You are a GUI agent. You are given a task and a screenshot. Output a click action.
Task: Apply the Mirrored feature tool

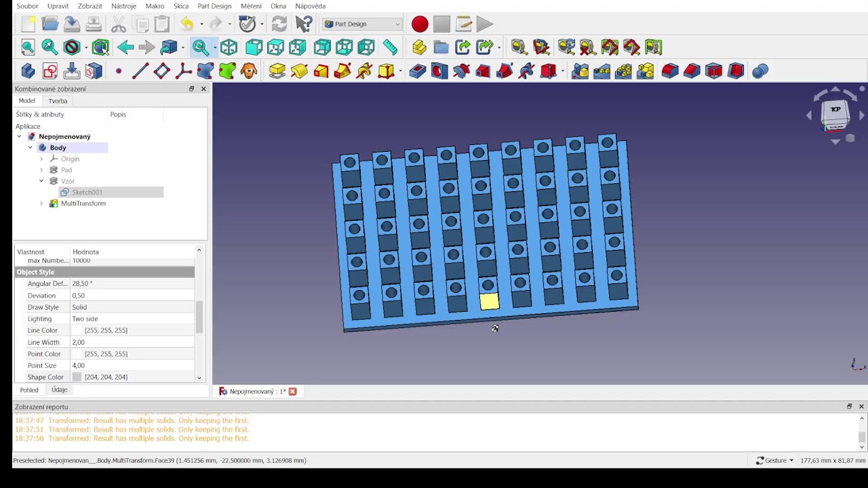580,71
